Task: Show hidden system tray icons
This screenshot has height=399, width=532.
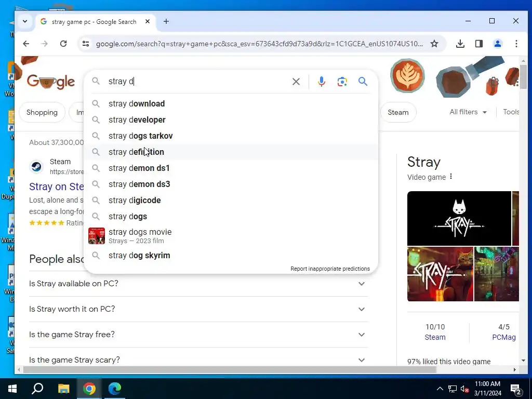Action: (440, 389)
